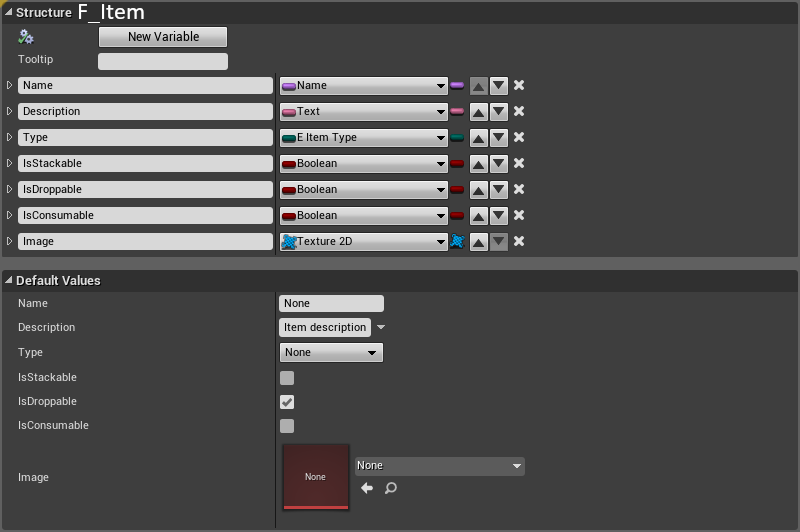Enable the IsStackable default checkbox
This screenshot has width=800, height=532.
[287, 378]
